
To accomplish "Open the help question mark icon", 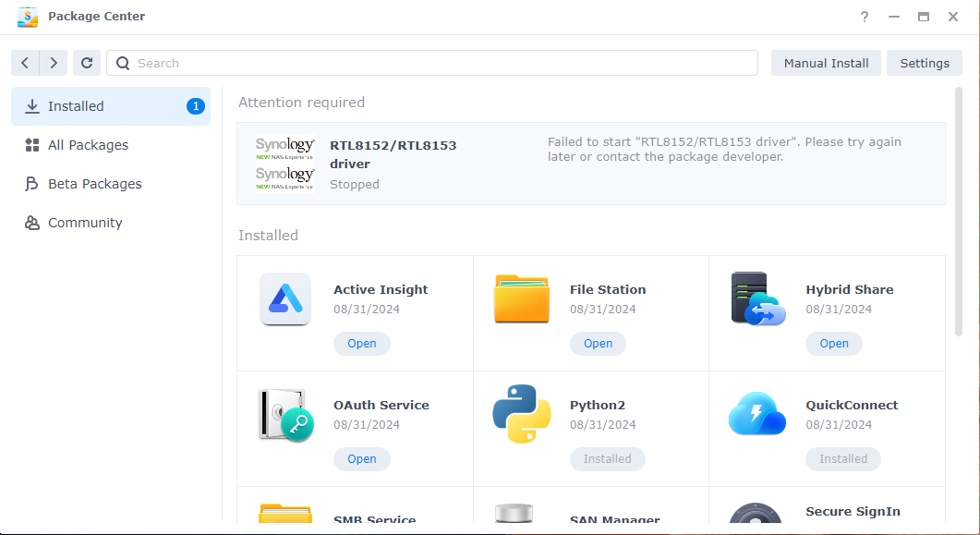I will [865, 17].
